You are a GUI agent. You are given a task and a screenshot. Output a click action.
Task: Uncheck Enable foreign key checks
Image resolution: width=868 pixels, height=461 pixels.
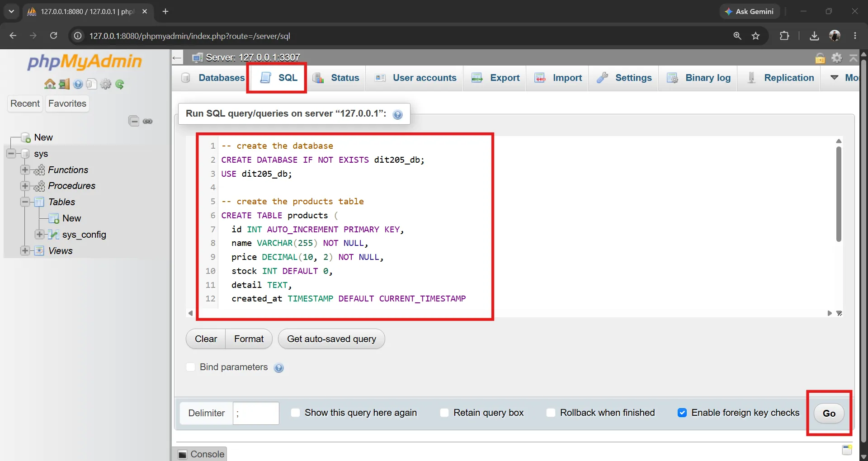[682, 413]
